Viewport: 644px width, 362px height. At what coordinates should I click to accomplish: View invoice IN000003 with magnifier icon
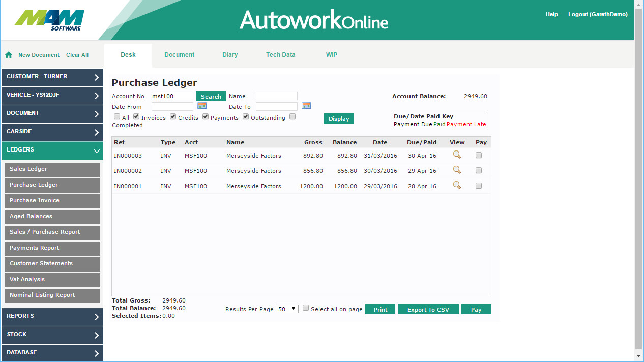[457, 155]
